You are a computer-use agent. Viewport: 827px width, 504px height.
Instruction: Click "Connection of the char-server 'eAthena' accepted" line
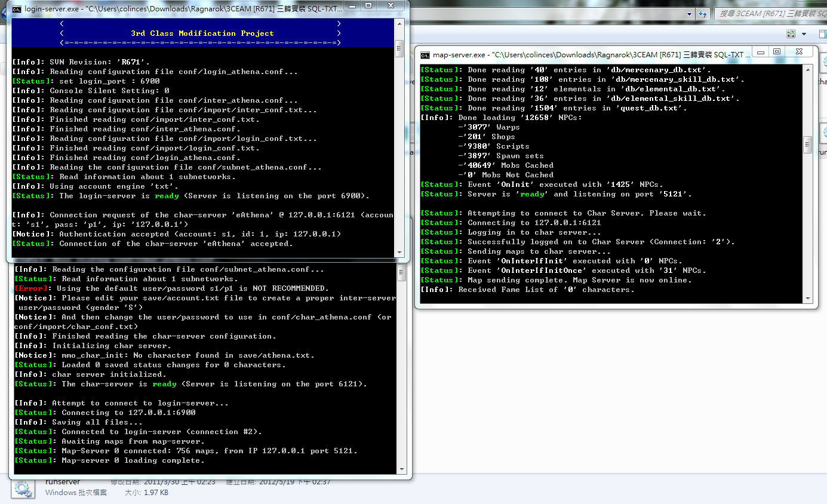tap(153, 244)
